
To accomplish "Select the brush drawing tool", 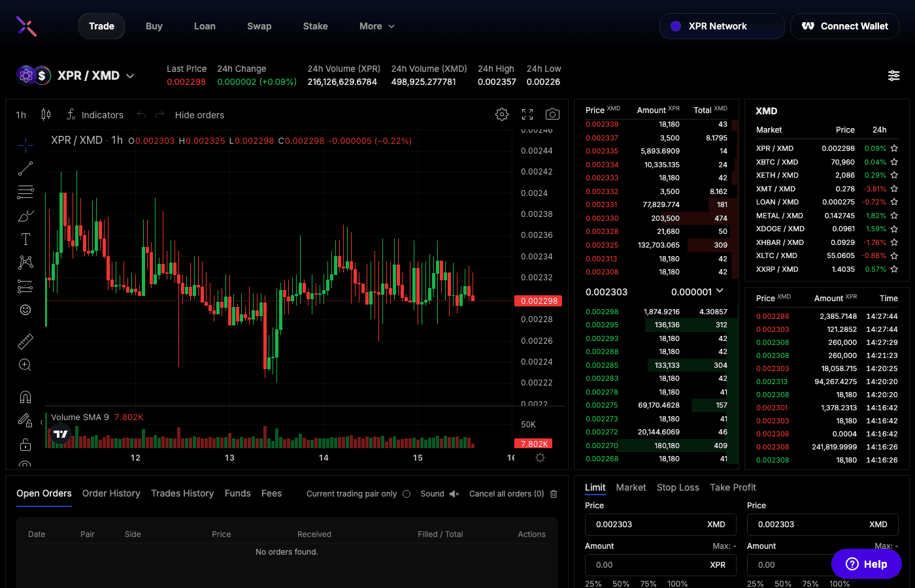I will tap(25, 216).
